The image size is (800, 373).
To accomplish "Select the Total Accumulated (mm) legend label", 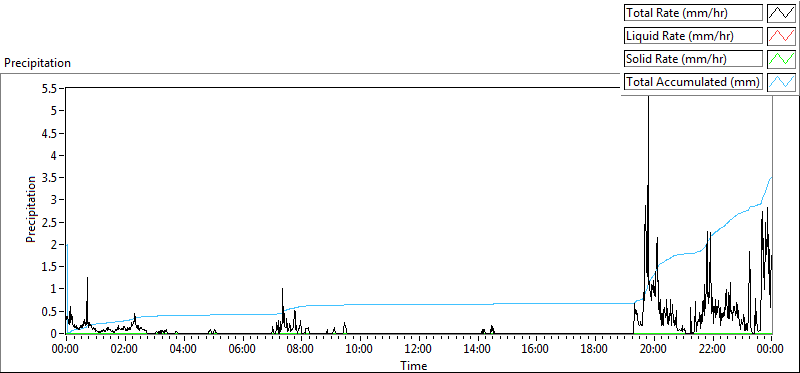I will [x=693, y=82].
